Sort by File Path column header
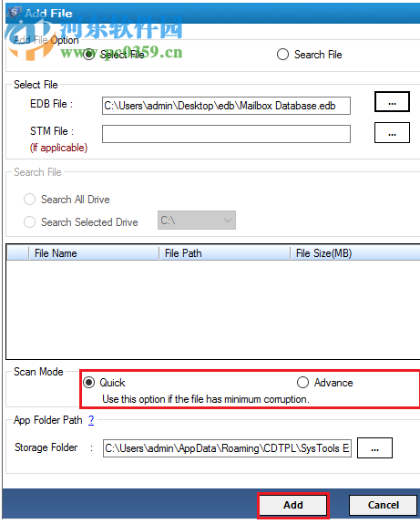The image size is (420, 524). pyautogui.click(x=224, y=253)
